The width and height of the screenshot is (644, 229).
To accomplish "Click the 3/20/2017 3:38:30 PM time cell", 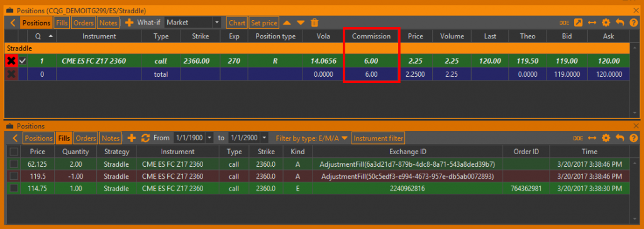I will point(589,188).
